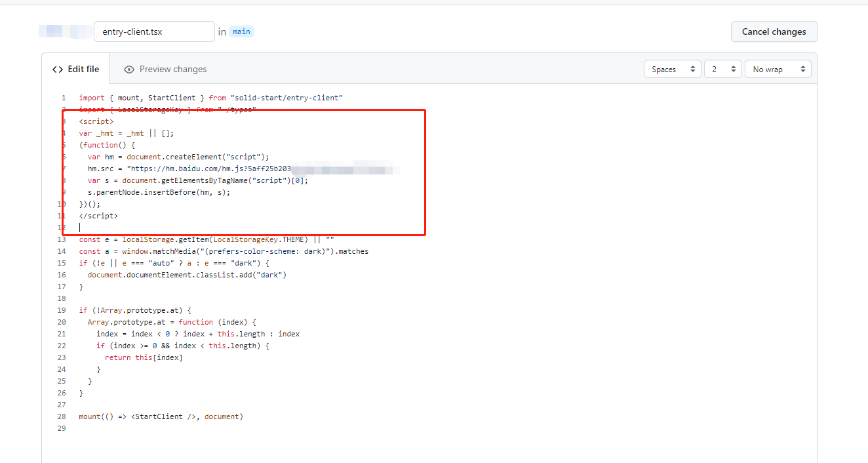Viewport: 868px width, 463px height.
Task: Click the mount(() => <StartClient />, document) line
Action: 161,416
